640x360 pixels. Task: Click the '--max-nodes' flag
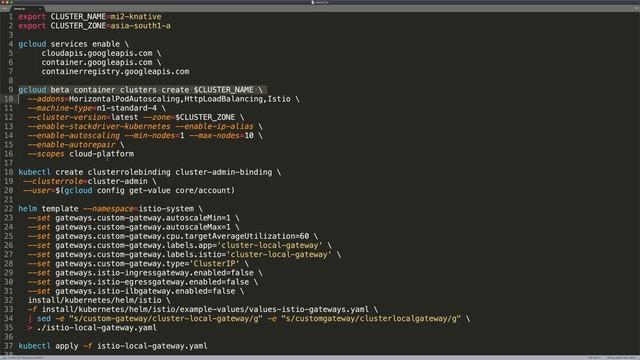pos(214,136)
